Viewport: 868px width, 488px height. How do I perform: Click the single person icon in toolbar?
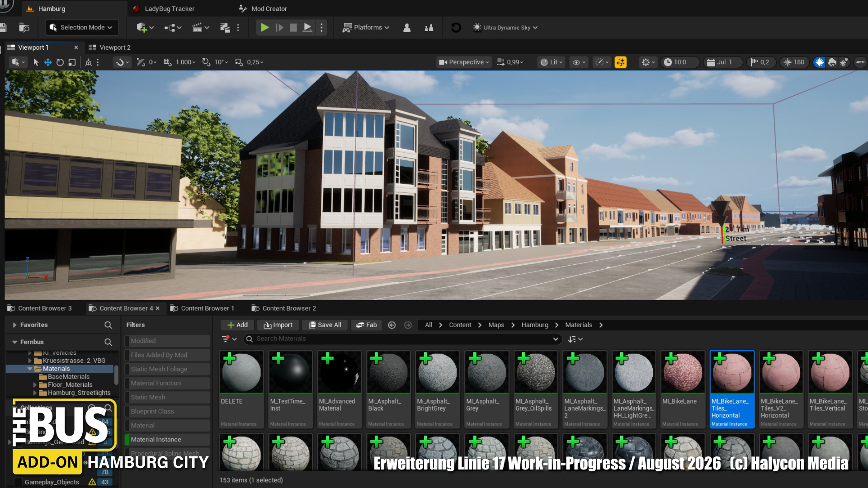tap(407, 28)
